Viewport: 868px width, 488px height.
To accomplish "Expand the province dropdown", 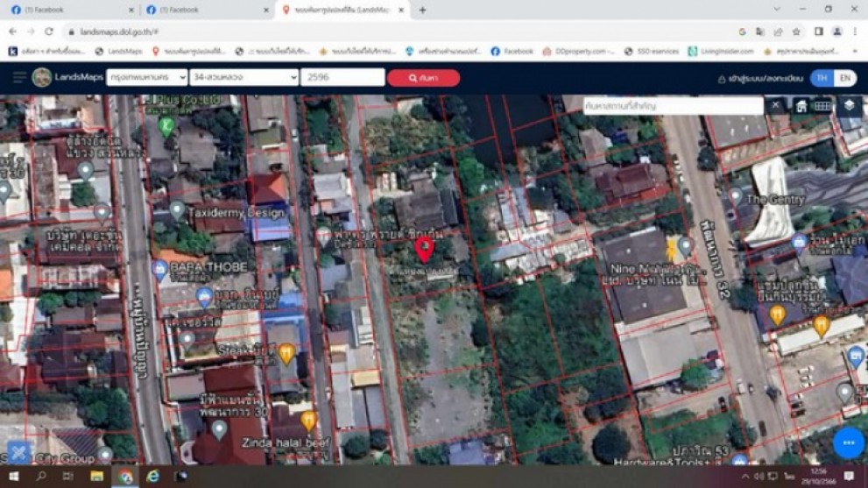I will (146, 78).
